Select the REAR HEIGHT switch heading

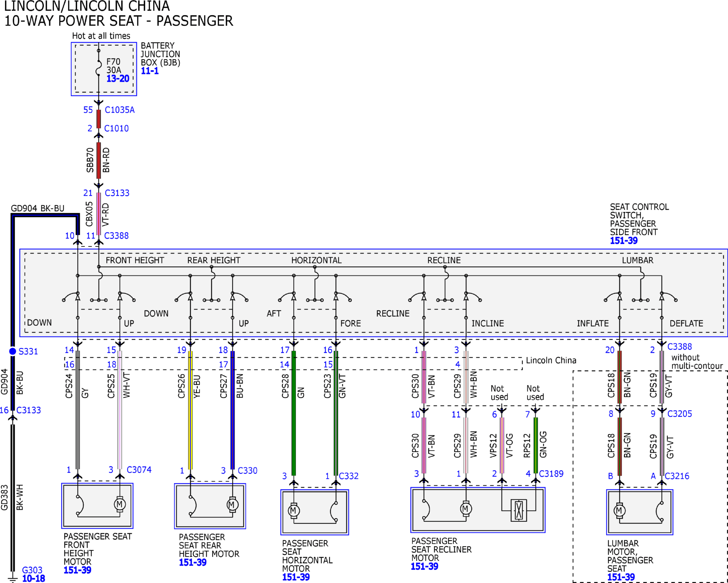(214, 260)
